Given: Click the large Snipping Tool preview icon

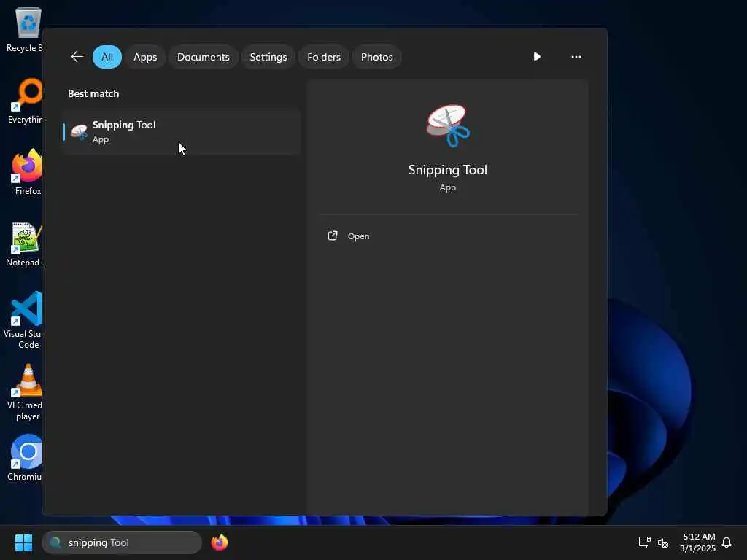Looking at the screenshot, I should (448, 125).
